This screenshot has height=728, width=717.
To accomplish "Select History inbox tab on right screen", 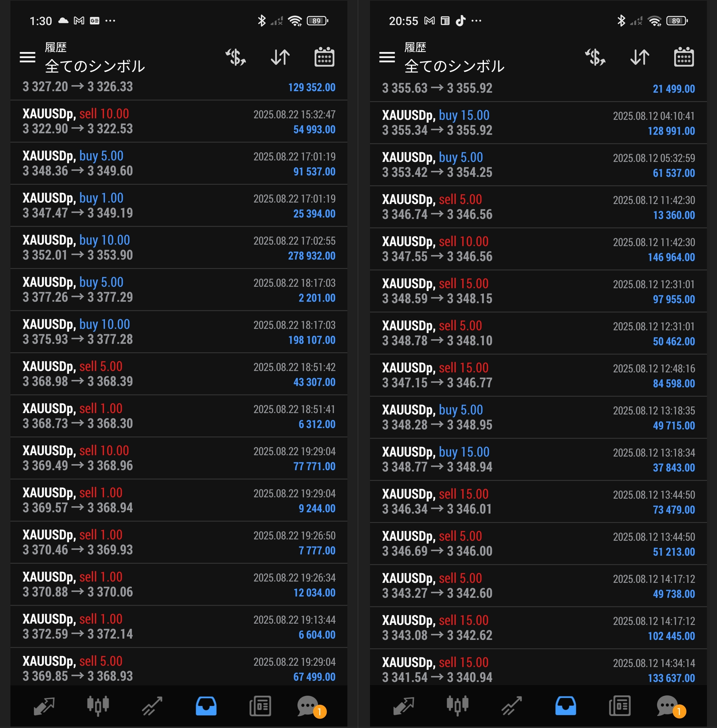I will click(x=565, y=706).
